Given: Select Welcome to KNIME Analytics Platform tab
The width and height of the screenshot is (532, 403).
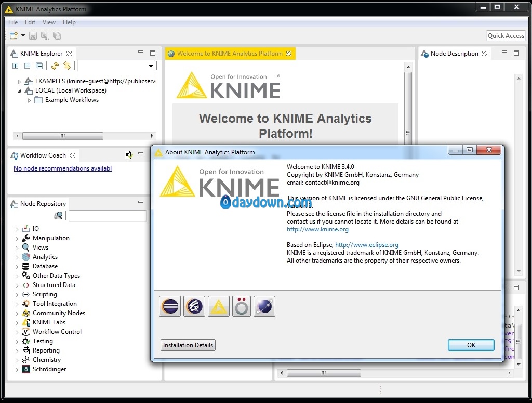Looking at the screenshot, I should (x=230, y=54).
